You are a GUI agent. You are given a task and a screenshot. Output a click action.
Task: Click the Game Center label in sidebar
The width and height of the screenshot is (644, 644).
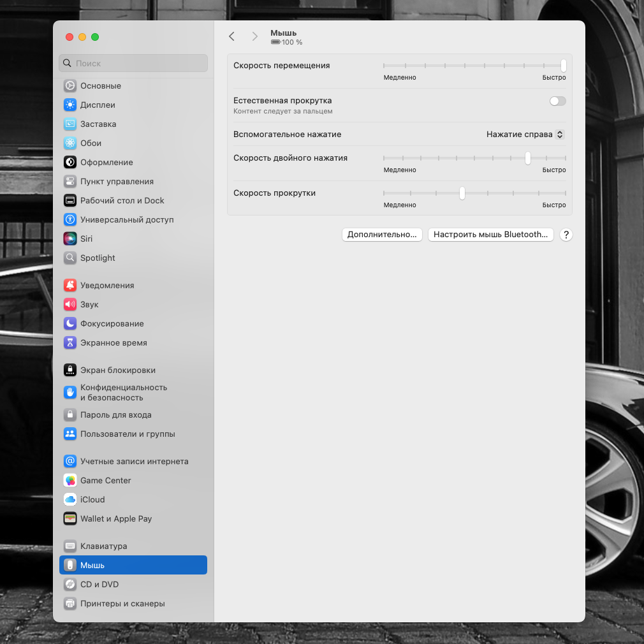pyautogui.click(x=106, y=481)
